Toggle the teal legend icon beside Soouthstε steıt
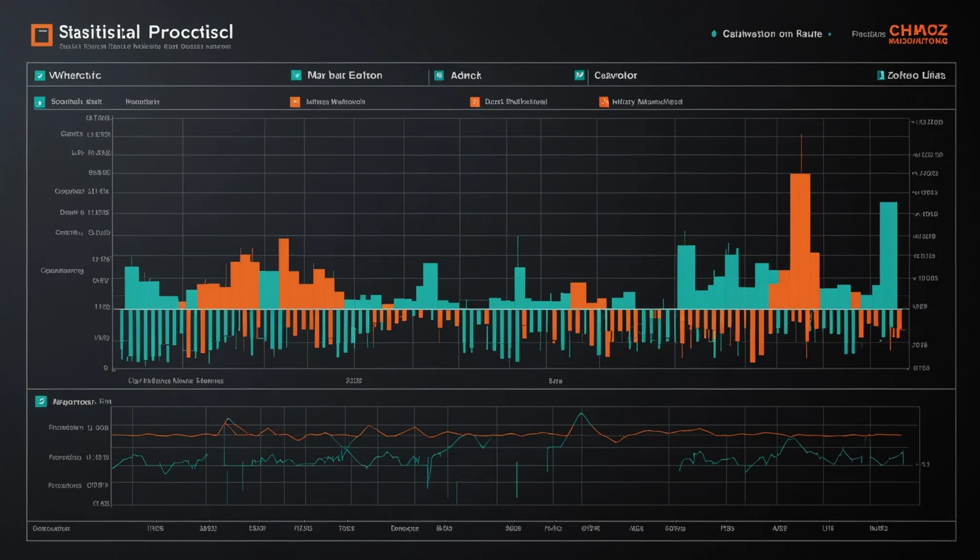This screenshot has width=980, height=560. (x=39, y=102)
